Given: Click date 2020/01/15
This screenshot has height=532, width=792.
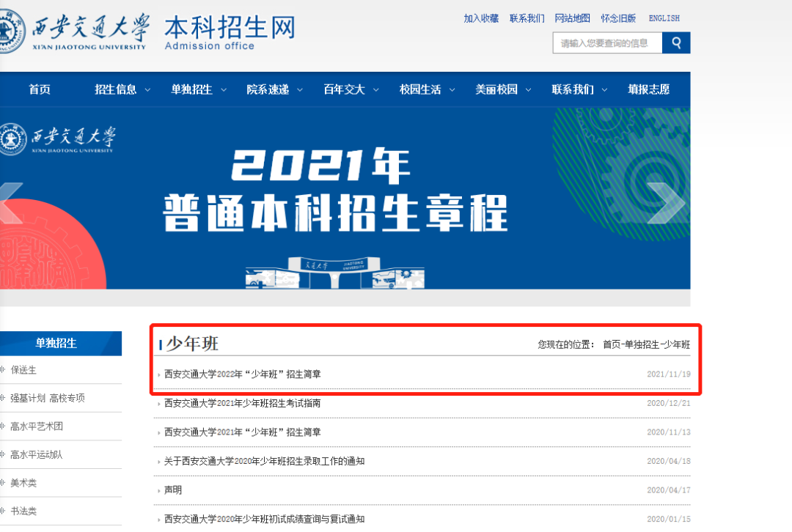Looking at the screenshot, I should pyautogui.click(x=669, y=519).
